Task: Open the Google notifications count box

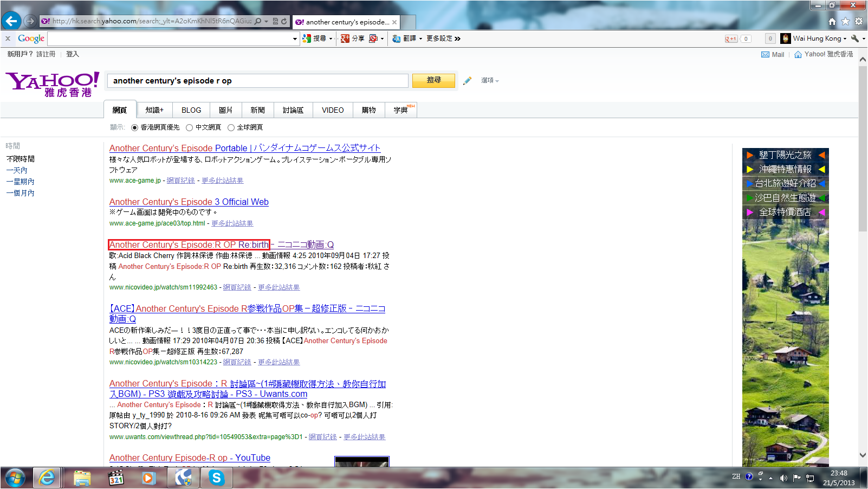Action: pyautogui.click(x=770, y=38)
